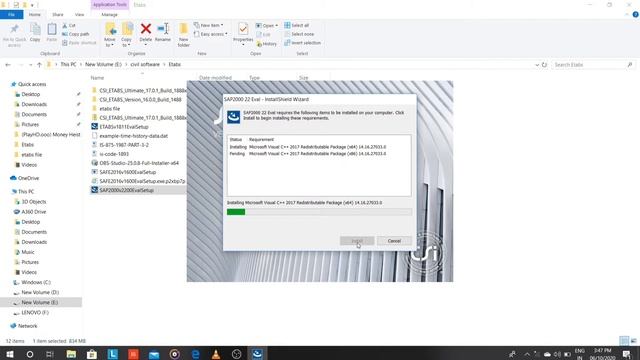
Task: Refresh the folder view
Action: pos(544,65)
